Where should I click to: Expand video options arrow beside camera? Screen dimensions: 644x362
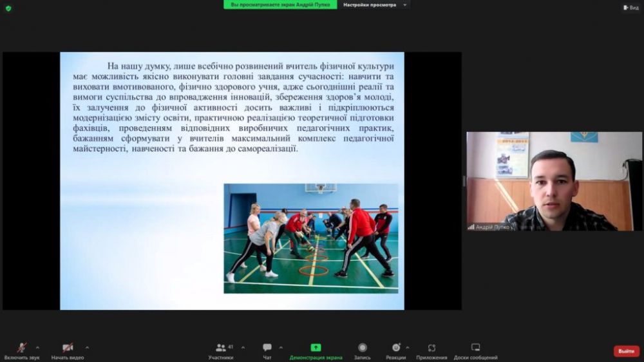pyautogui.click(x=87, y=347)
